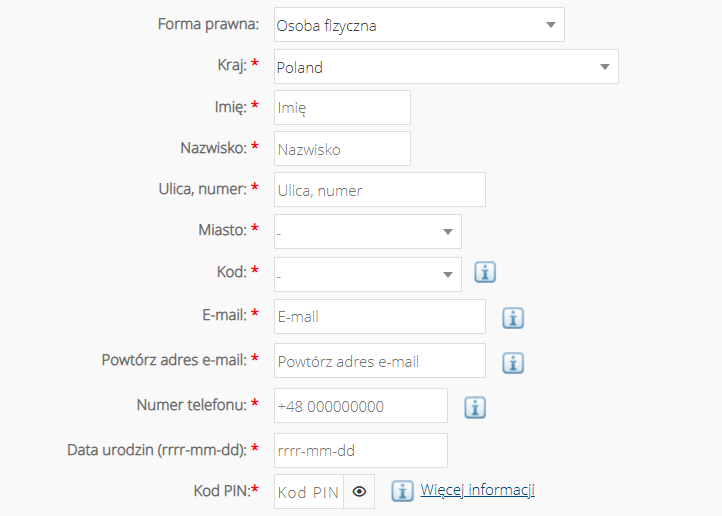The width and height of the screenshot is (722, 516).
Task: Click the Forma prawna dropdown arrow
Action: (551, 25)
